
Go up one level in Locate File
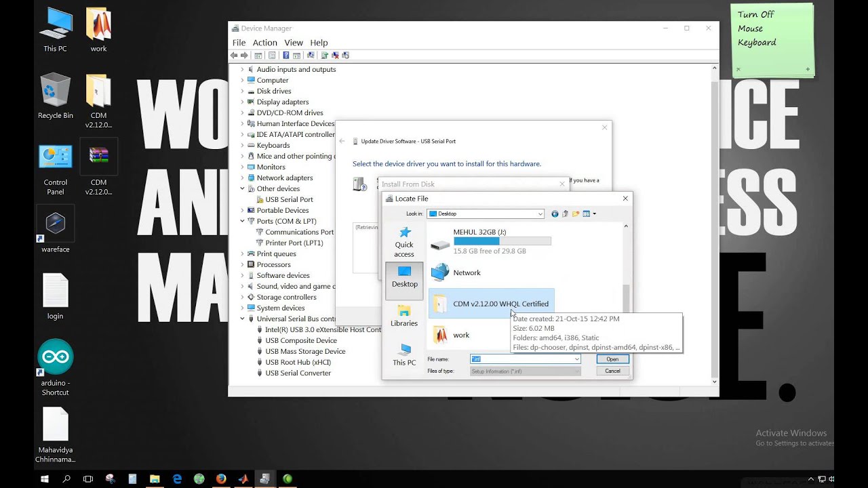565,214
